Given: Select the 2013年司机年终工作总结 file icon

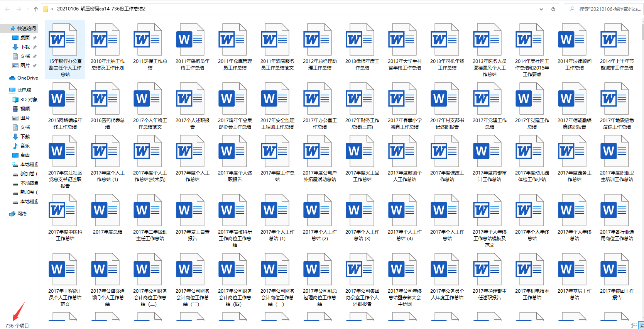Looking at the screenshot, I should (x=444, y=40).
